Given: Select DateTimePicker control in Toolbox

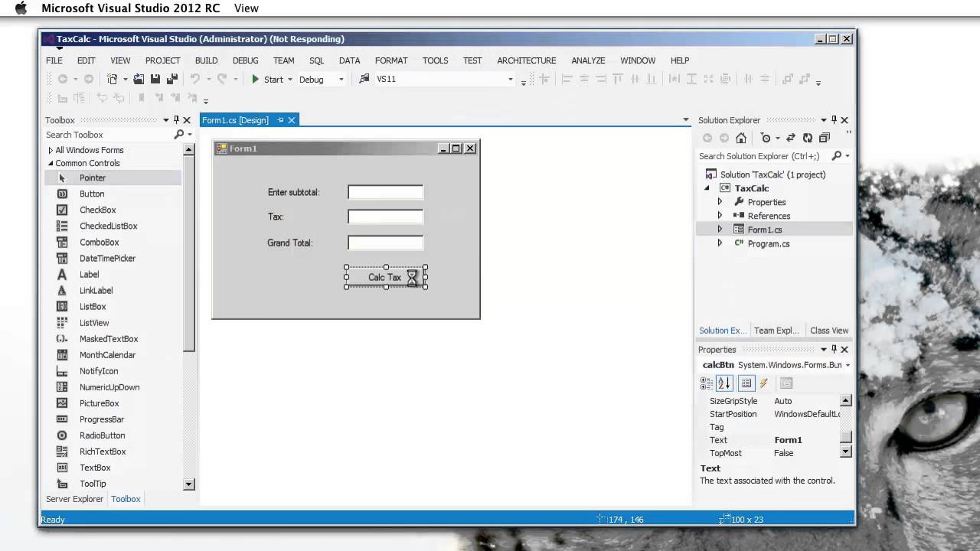Looking at the screenshot, I should point(113,258).
